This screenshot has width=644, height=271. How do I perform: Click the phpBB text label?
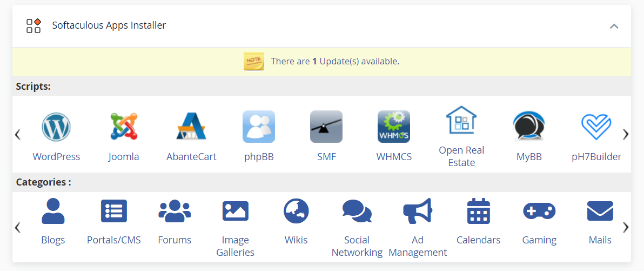point(259,157)
